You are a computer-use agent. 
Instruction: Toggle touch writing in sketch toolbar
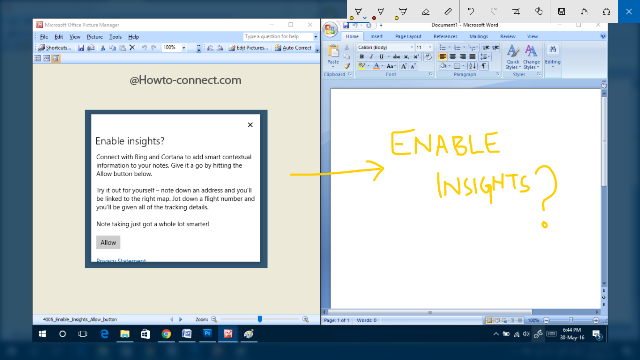[539, 12]
